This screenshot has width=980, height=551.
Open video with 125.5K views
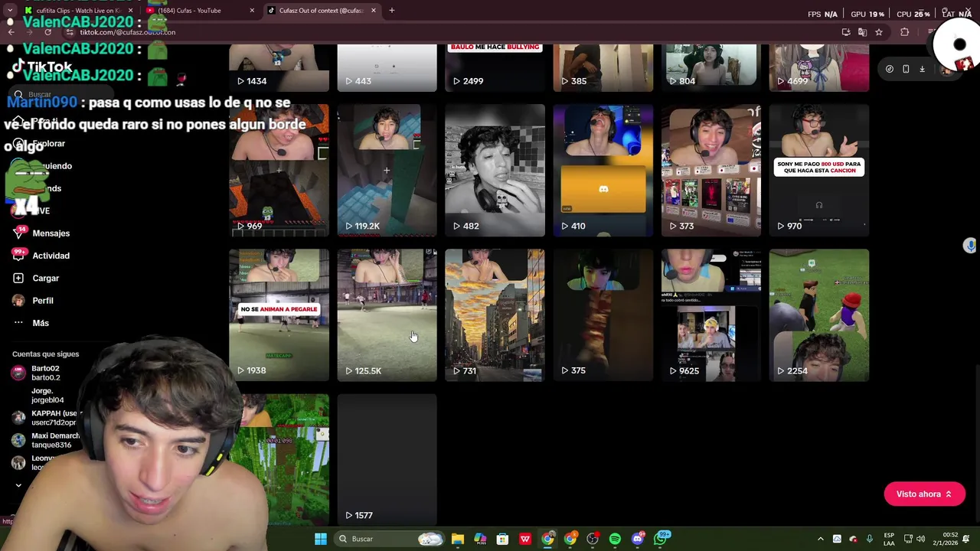click(x=387, y=315)
